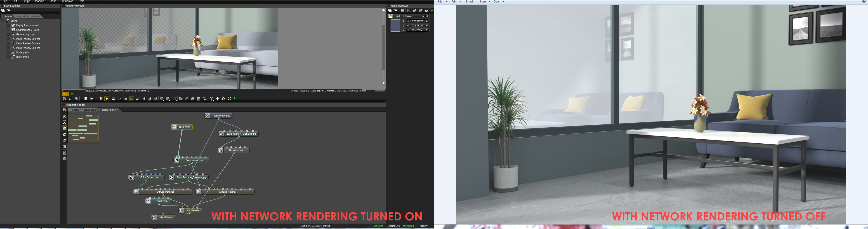The height and width of the screenshot is (229, 868).
Task: Select the Basic Fabric_4 nodegraph tab
Action: [x=110, y=110]
